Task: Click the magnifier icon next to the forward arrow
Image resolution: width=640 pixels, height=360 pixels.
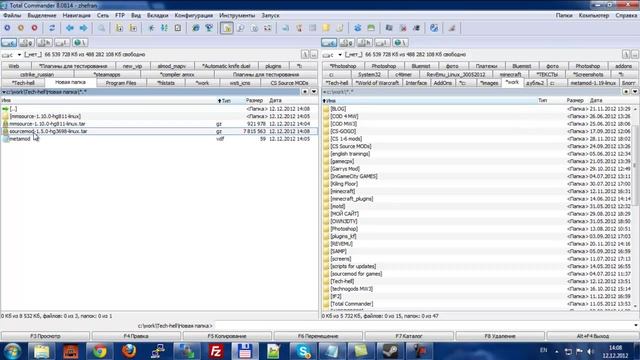Action: tap(101, 28)
